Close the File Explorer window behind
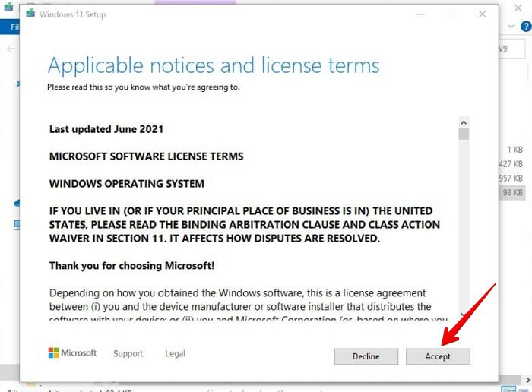The width and height of the screenshot is (532, 392). click(518, 8)
